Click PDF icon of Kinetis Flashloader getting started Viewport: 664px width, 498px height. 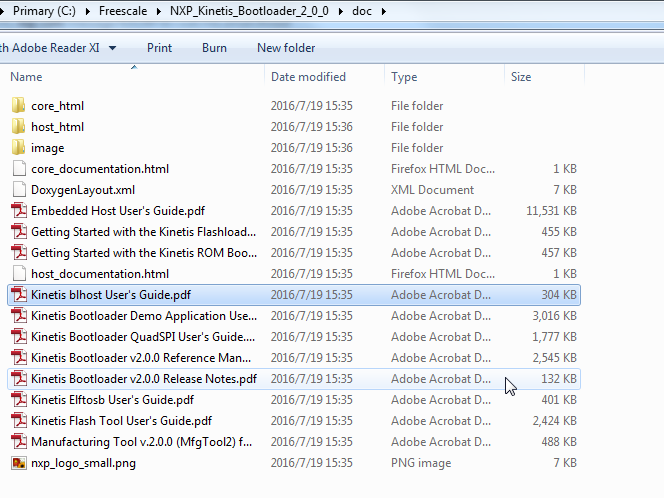click(x=19, y=232)
